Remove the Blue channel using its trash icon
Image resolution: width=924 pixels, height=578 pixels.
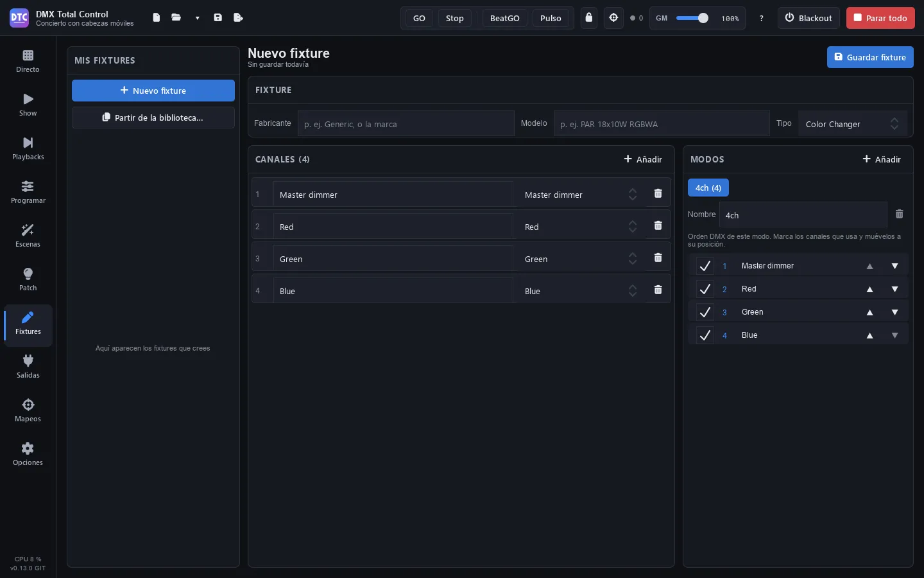point(658,290)
